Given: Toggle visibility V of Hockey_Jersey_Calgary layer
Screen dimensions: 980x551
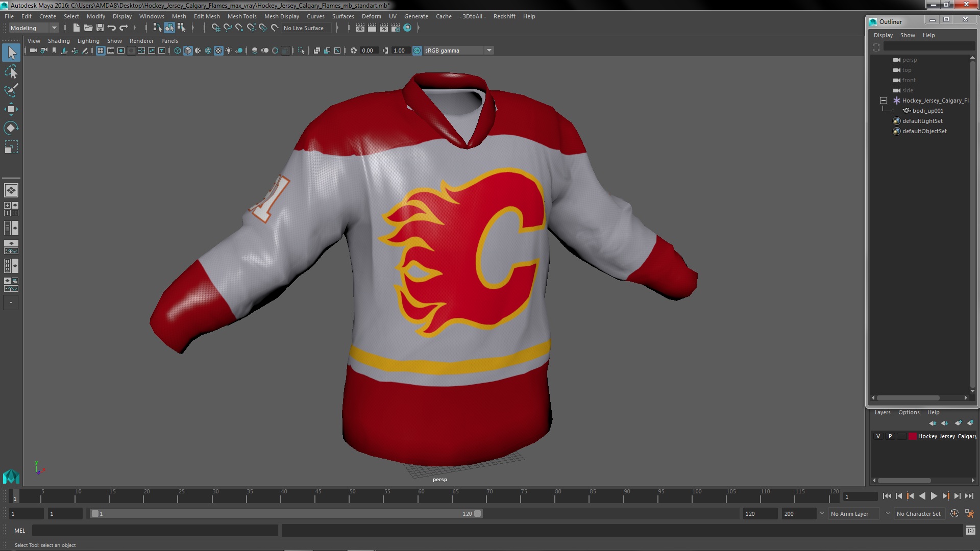Looking at the screenshot, I should pyautogui.click(x=878, y=436).
